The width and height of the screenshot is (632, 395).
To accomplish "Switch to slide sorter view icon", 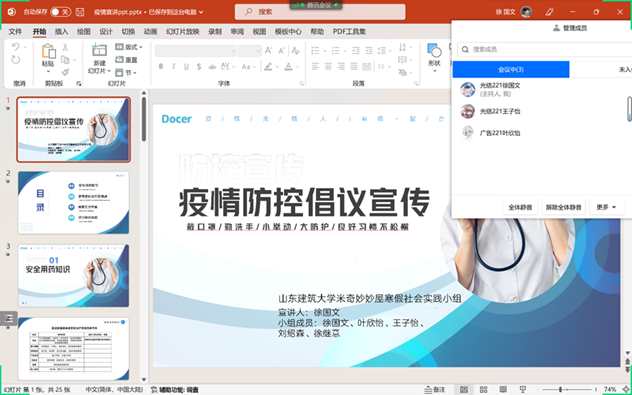I will [483, 389].
